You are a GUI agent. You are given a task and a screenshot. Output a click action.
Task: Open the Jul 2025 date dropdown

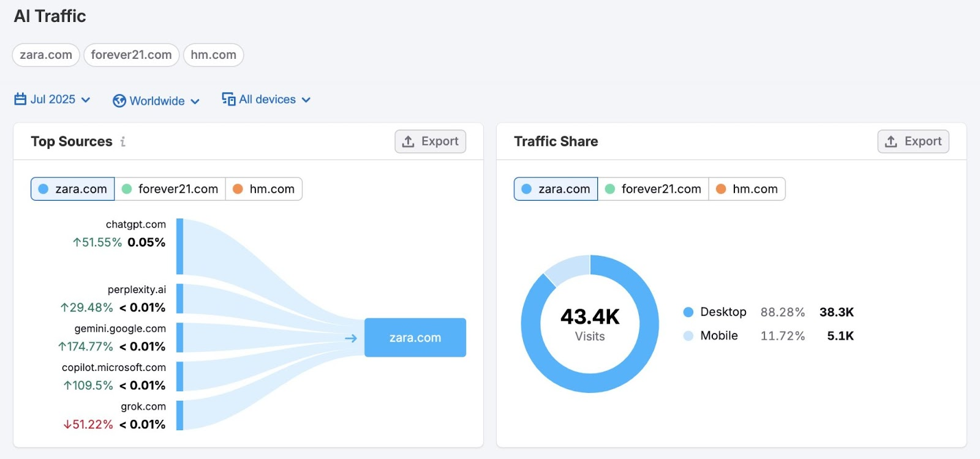point(53,100)
